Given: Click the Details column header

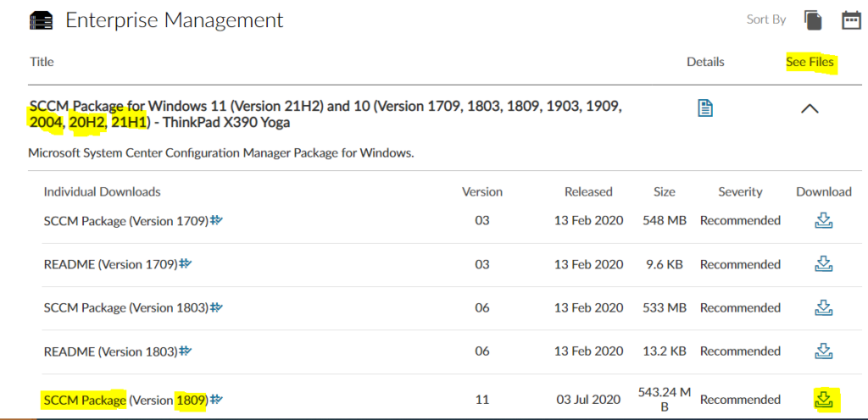Looking at the screenshot, I should point(705,62).
